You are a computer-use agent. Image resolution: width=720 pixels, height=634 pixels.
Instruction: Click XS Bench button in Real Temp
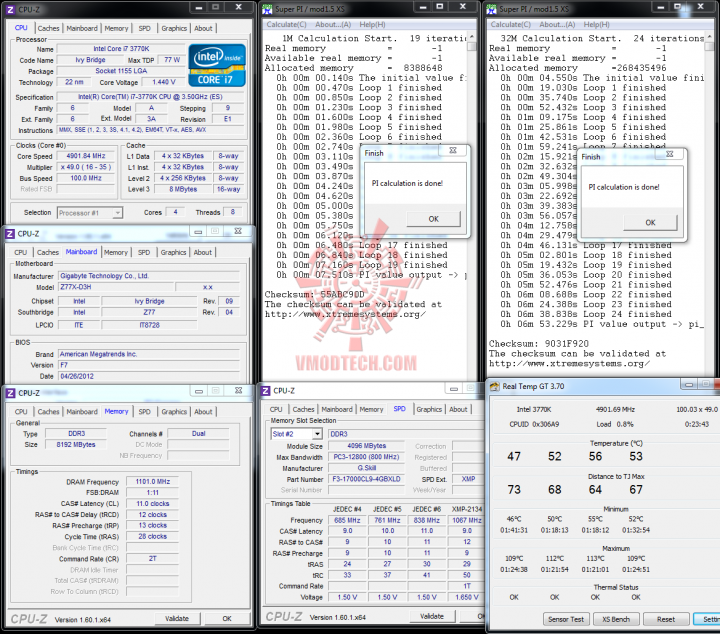[x=616, y=619]
